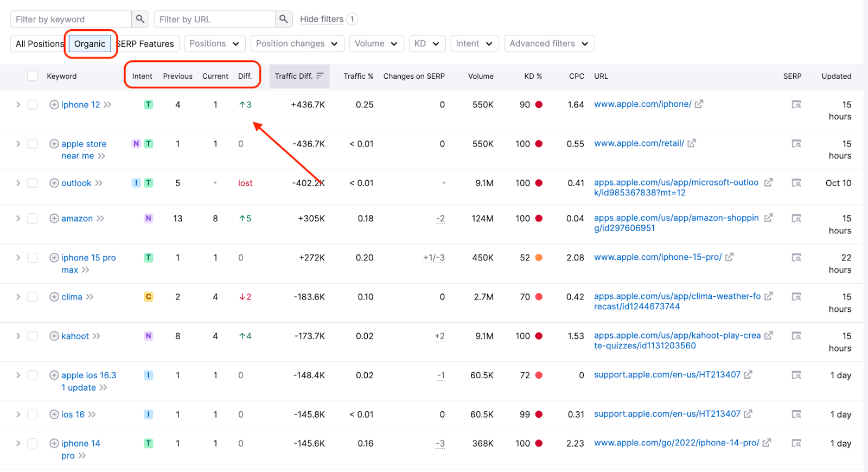Screen dimensions: 868x472
Task: Click the keyword search magnifier icon
Action: point(140,20)
